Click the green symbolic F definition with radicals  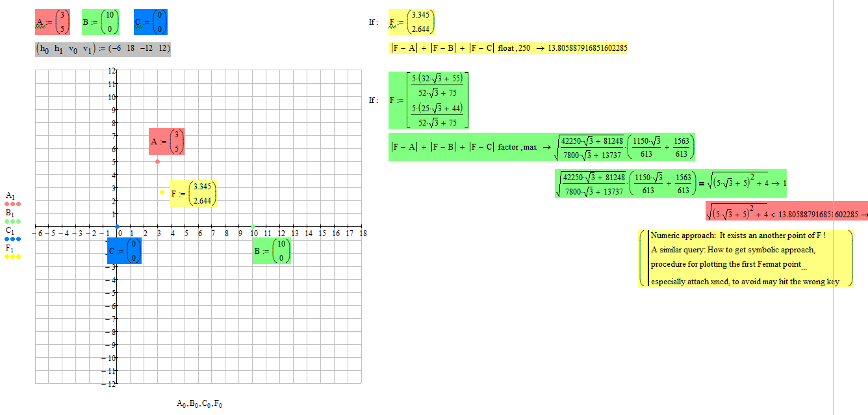429,101
